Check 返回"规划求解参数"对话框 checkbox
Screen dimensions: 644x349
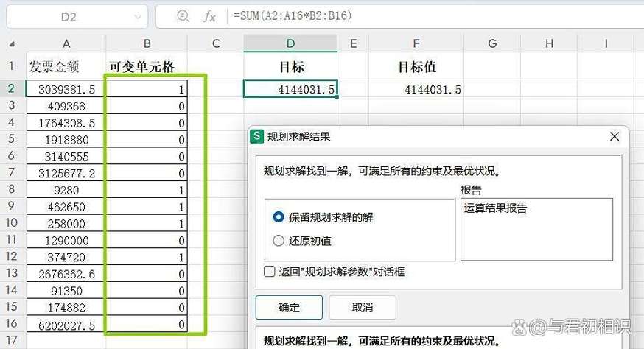click(x=270, y=272)
